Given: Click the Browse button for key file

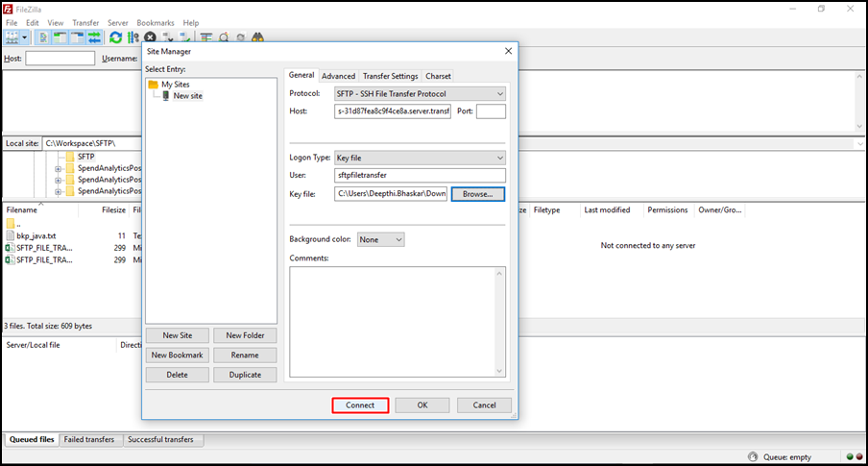Looking at the screenshot, I should click(478, 194).
